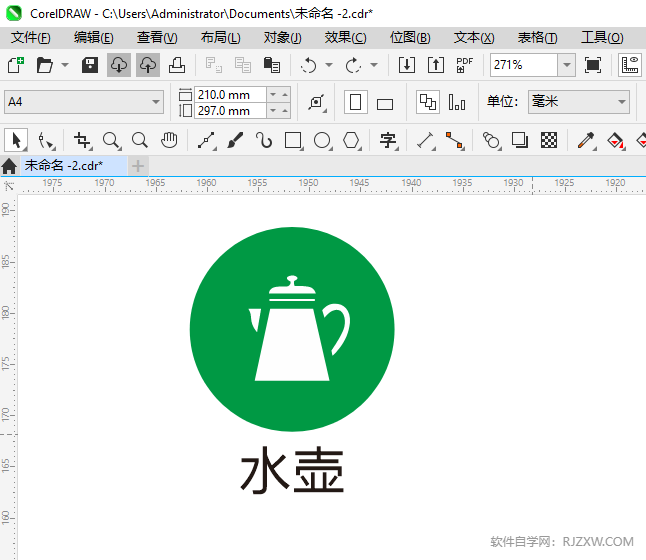Image resolution: width=646 pixels, height=560 pixels.
Task: Open the 文本(X) menu
Action: point(474,37)
